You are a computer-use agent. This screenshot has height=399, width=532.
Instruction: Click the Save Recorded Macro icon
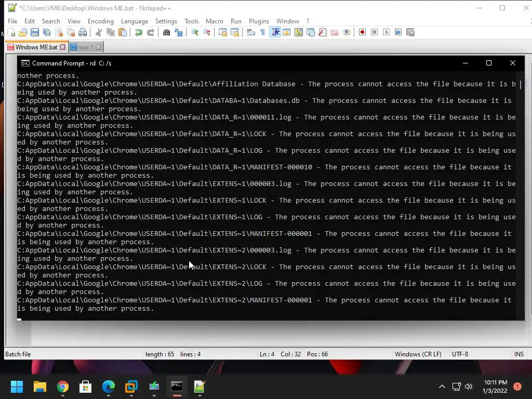[x=410, y=33]
